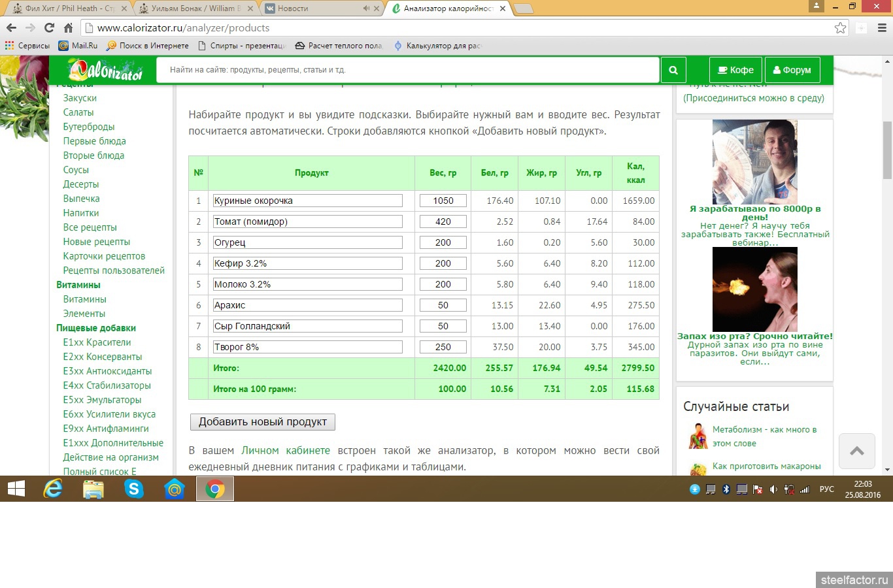893x588 pixels.
Task: Open the Поиск в Интернете bookmark
Action: coord(147,46)
